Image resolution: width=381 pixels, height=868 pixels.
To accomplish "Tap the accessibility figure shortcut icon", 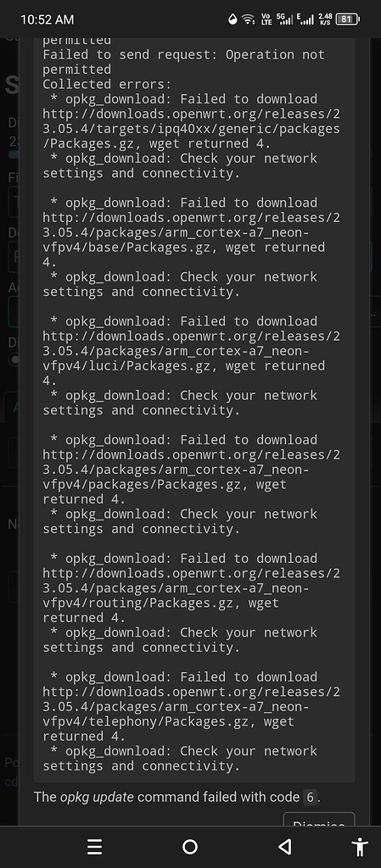I will pyautogui.click(x=360, y=847).
